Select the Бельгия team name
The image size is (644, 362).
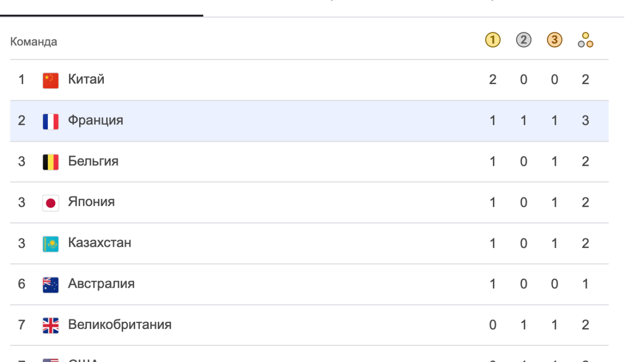coord(93,161)
